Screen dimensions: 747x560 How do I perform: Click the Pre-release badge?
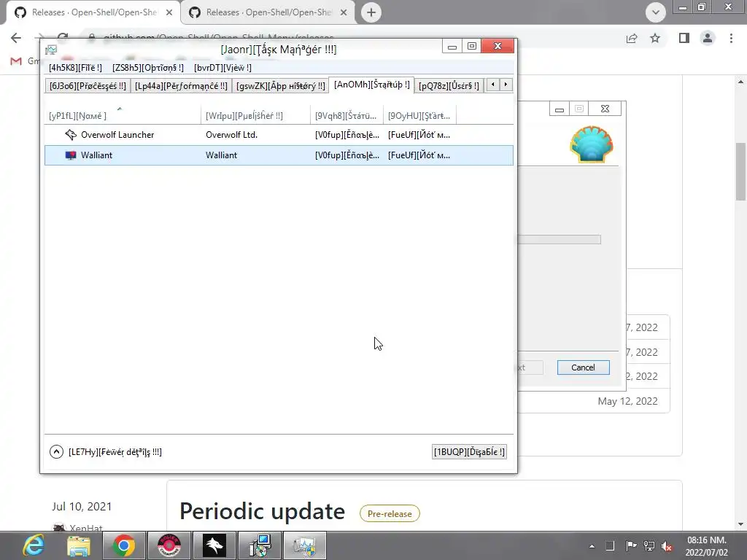click(x=390, y=514)
